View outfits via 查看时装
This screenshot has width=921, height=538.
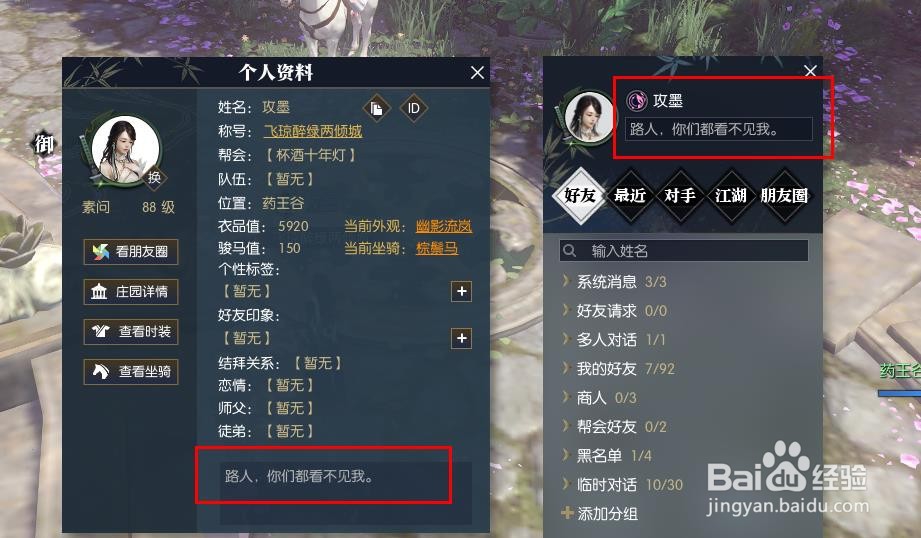[x=131, y=332]
